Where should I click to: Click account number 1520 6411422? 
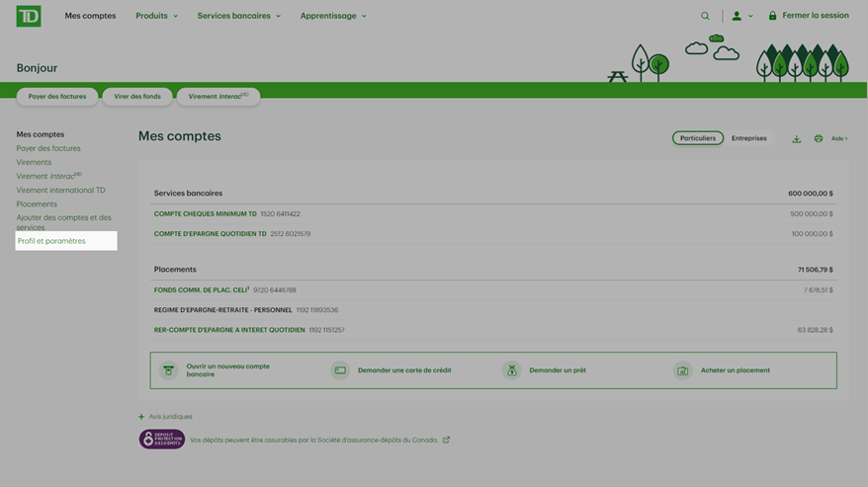click(x=280, y=213)
